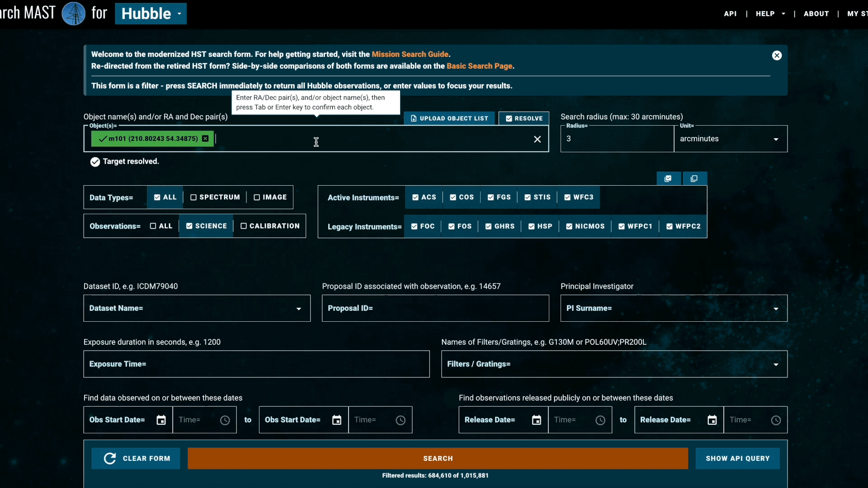Uncheck the WFPC2 legacy instrument
The height and width of the screenshot is (488, 868).
pos(683,226)
